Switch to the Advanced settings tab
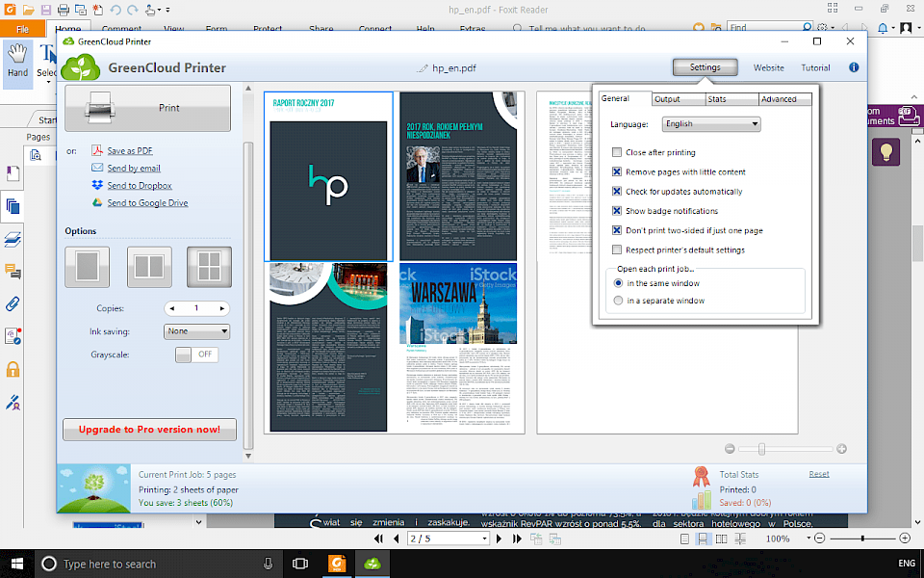The width and height of the screenshot is (924, 578). (x=785, y=99)
